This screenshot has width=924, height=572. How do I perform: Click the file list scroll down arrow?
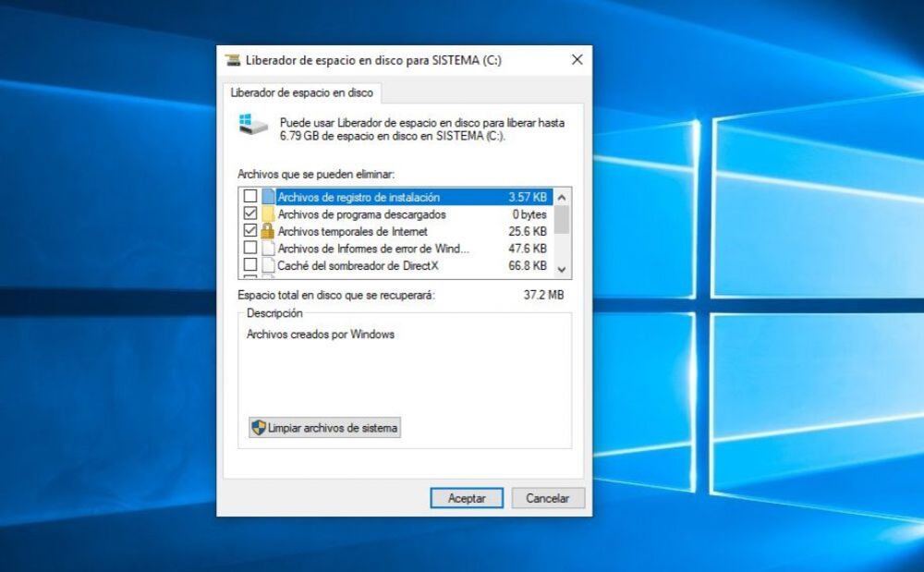562,269
